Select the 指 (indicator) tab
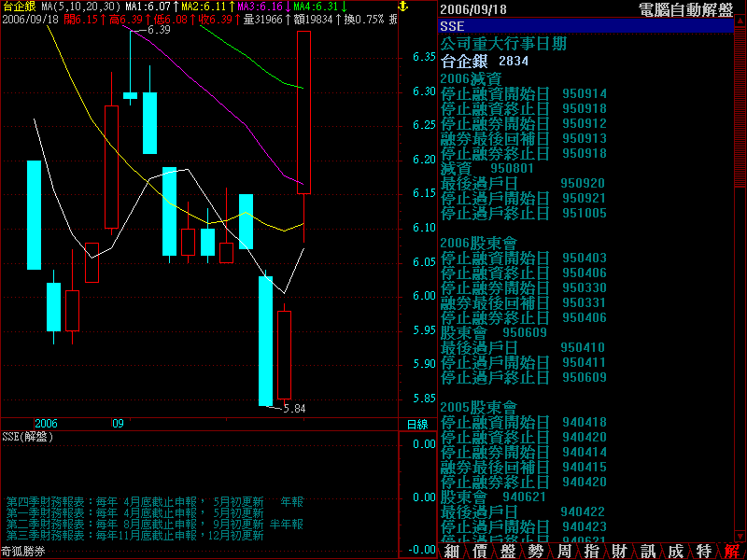 tap(592, 552)
